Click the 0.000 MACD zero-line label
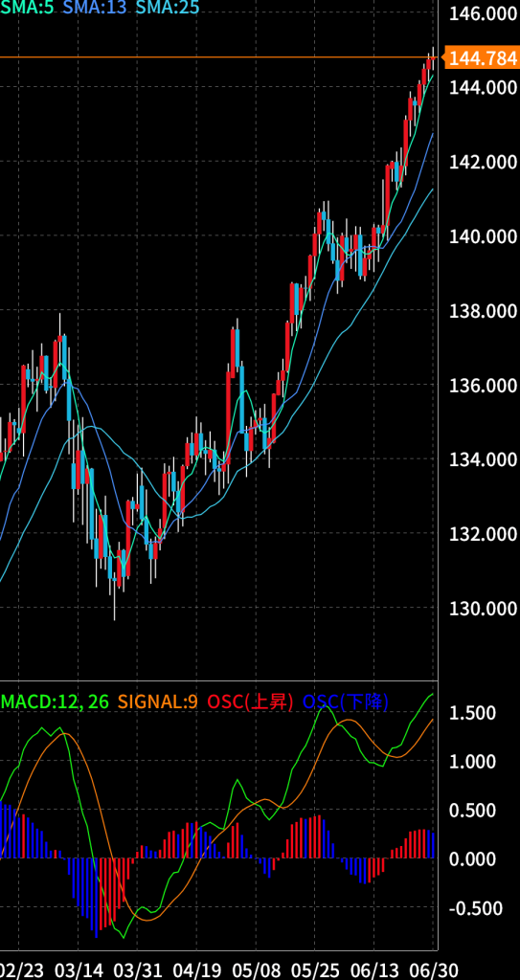Viewport: 520px width, 980px height. pos(472,859)
